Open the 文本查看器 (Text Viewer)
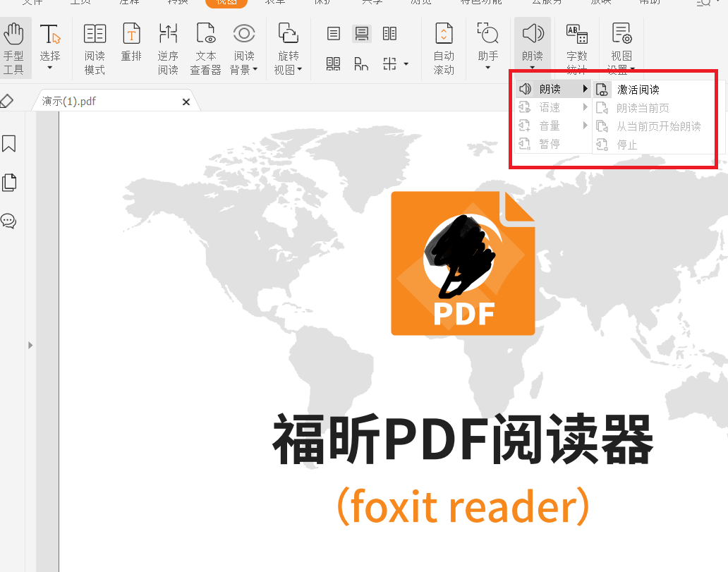Viewport: 728px width, 572px height. 205,47
